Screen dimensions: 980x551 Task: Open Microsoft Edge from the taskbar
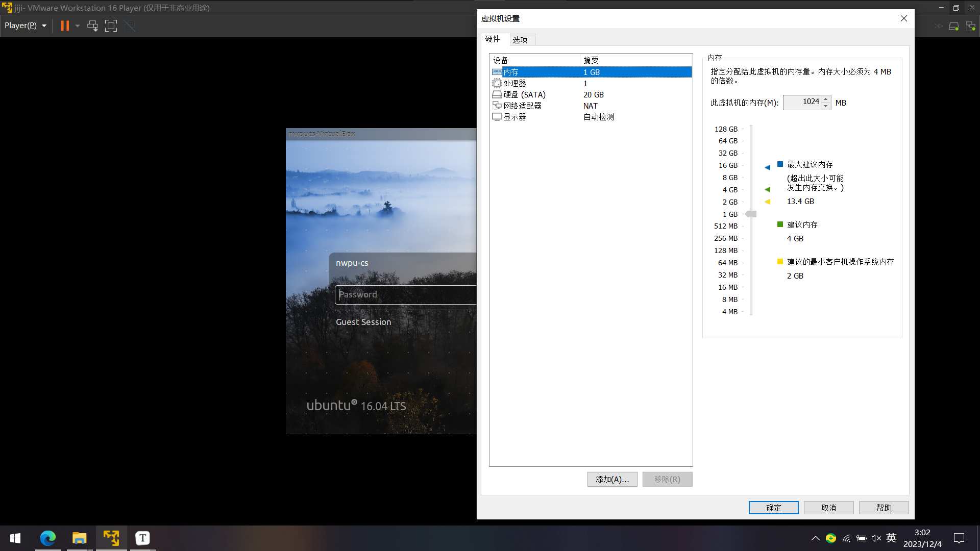point(48,538)
